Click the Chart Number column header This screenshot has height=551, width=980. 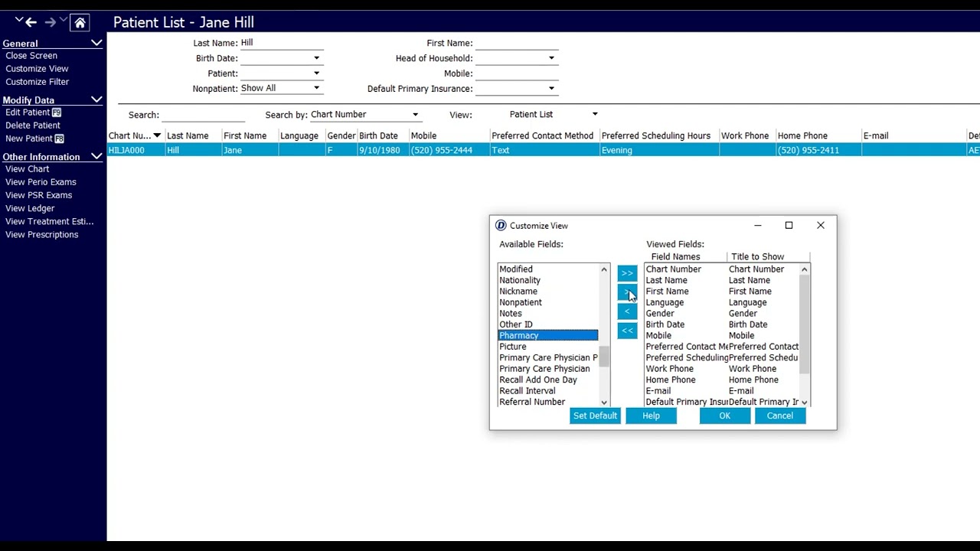pos(136,135)
